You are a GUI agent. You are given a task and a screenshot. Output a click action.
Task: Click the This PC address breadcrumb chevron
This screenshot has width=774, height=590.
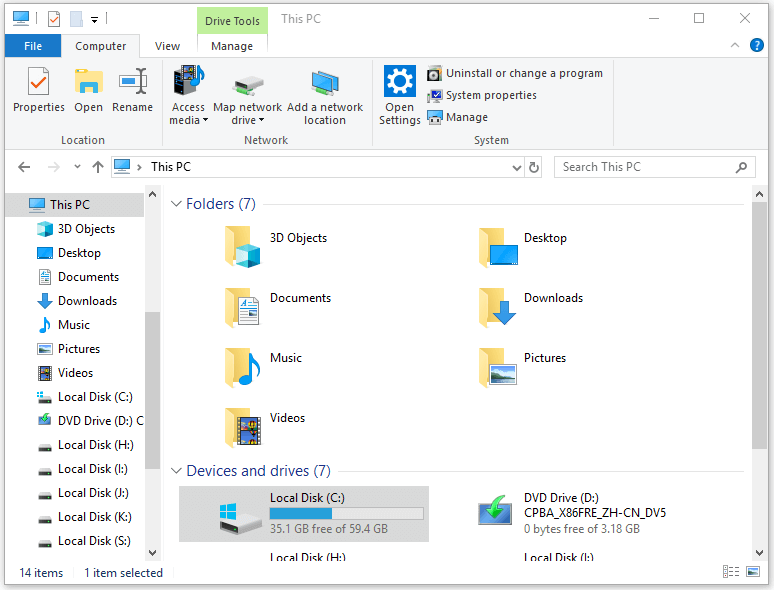tap(140, 167)
